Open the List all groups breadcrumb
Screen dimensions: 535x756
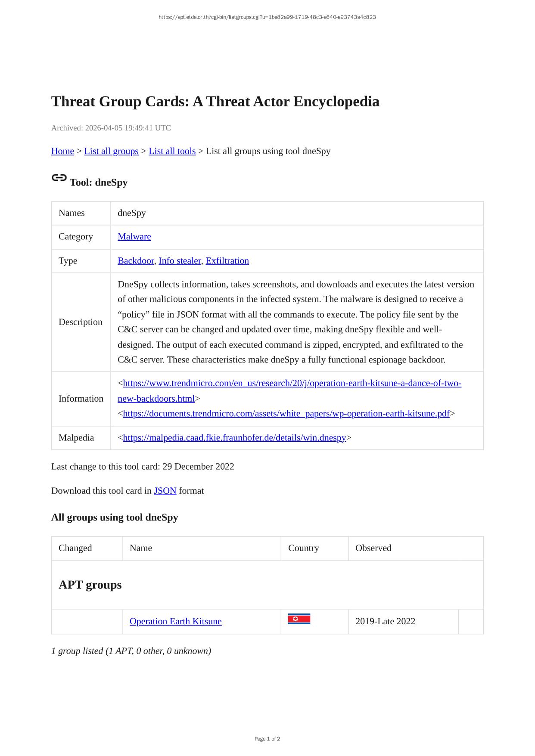click(x=111, y=151)
